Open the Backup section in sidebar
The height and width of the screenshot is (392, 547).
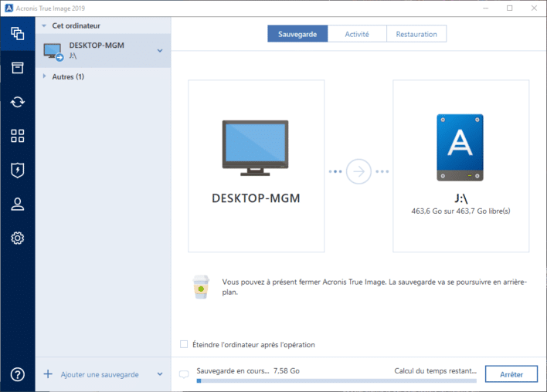[18, 34]
